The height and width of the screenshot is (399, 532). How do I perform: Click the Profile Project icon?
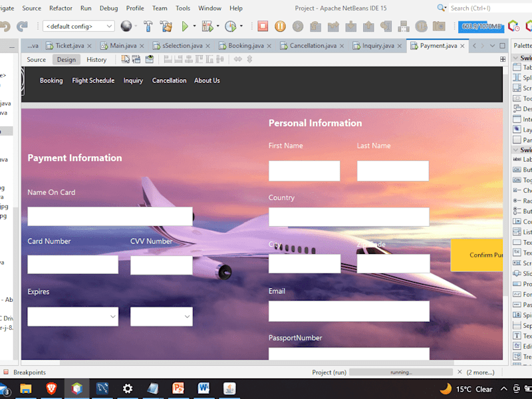230,26
